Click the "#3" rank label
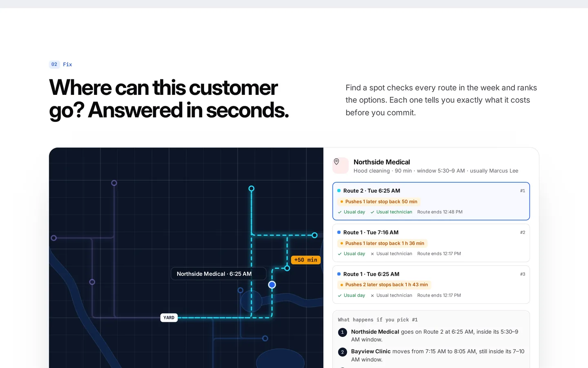Image resolution: width=588 pixels, height=368 pixels. point(523,274)
